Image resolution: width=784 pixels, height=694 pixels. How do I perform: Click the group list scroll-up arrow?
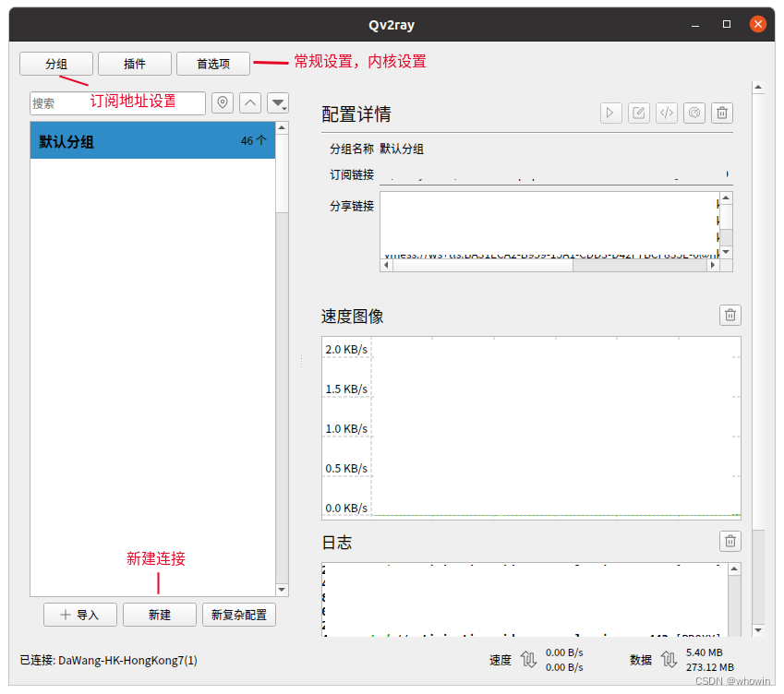coord(282,128)
